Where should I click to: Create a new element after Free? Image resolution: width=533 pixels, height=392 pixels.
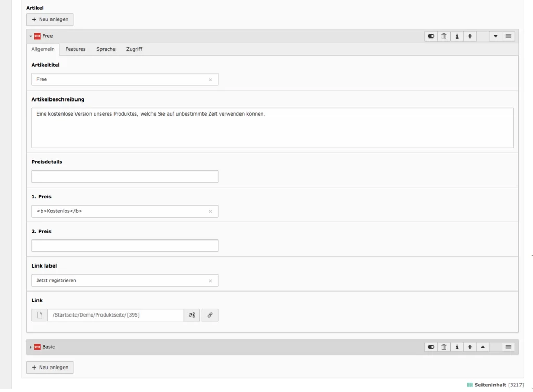pyautogui.click(x=470, y=36)
